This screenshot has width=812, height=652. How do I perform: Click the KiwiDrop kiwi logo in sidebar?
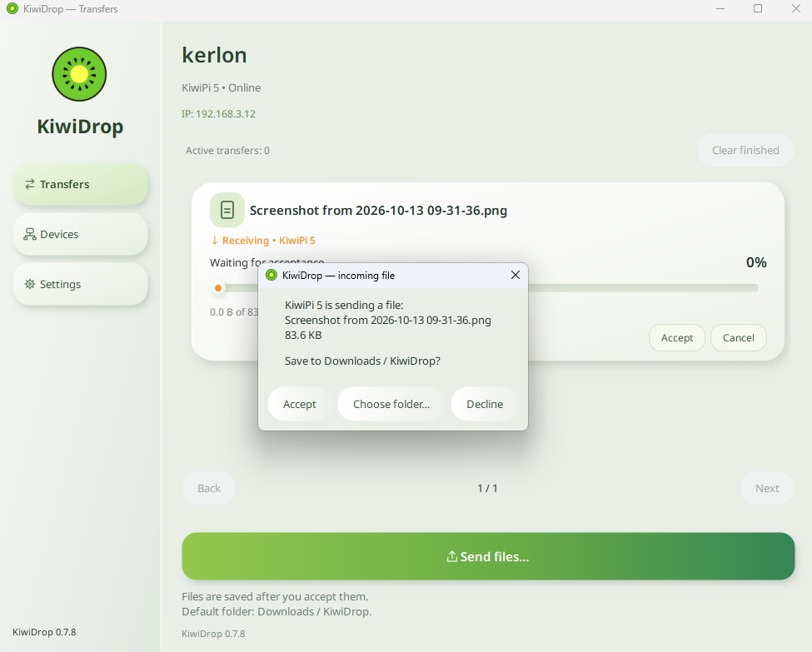pyautogui.click(x=79, y=74)
